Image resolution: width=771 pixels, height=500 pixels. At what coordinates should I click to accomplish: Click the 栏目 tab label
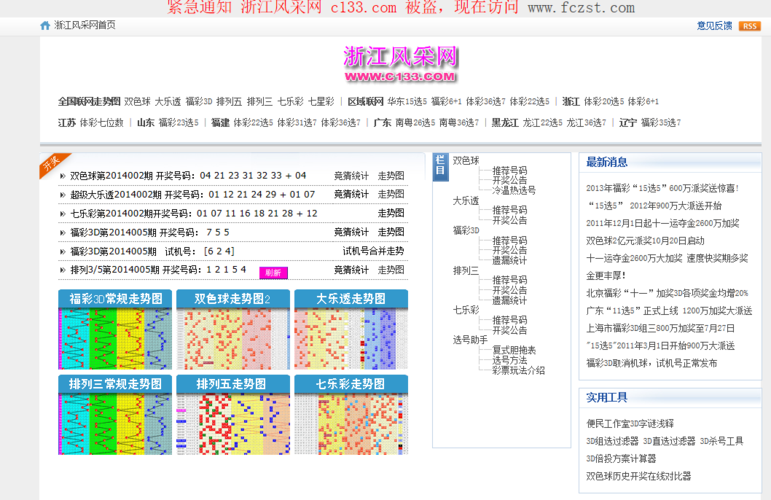point(441,166)
